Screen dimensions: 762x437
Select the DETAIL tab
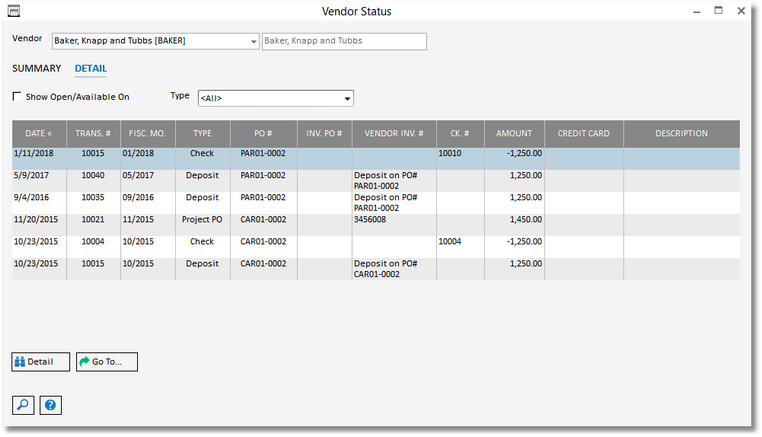pyautogui.click(x=91, y=69)
